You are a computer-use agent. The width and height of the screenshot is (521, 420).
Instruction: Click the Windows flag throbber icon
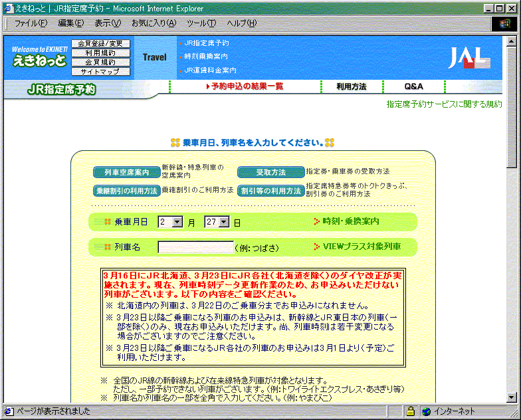coord(504,24)
